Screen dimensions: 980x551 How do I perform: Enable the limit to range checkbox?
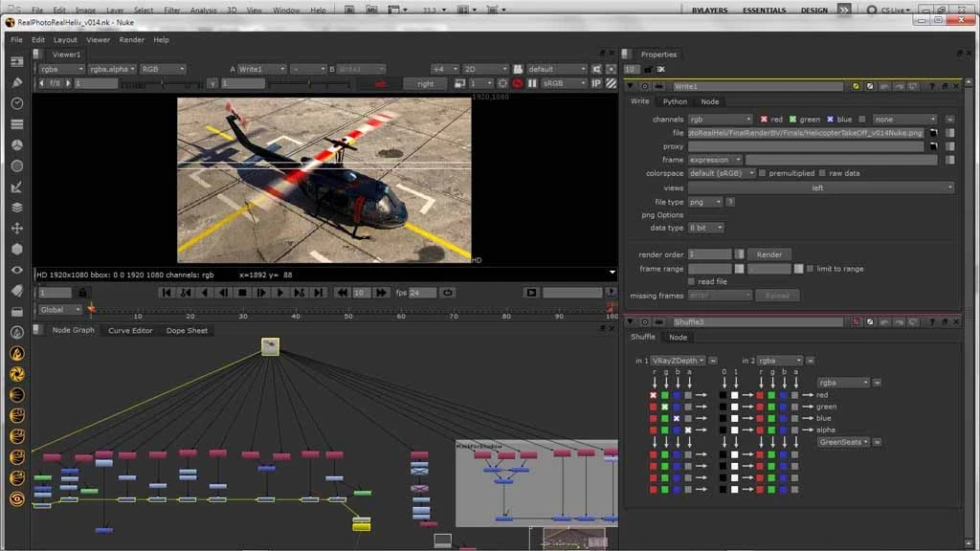[x=811, y=269]
